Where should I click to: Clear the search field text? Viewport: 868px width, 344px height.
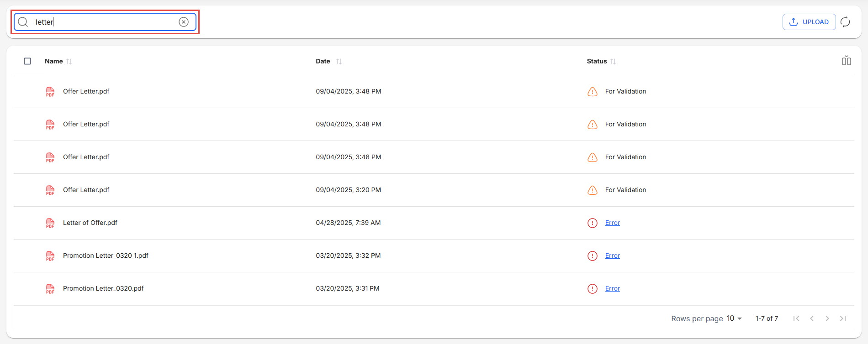tap(184, 22)
